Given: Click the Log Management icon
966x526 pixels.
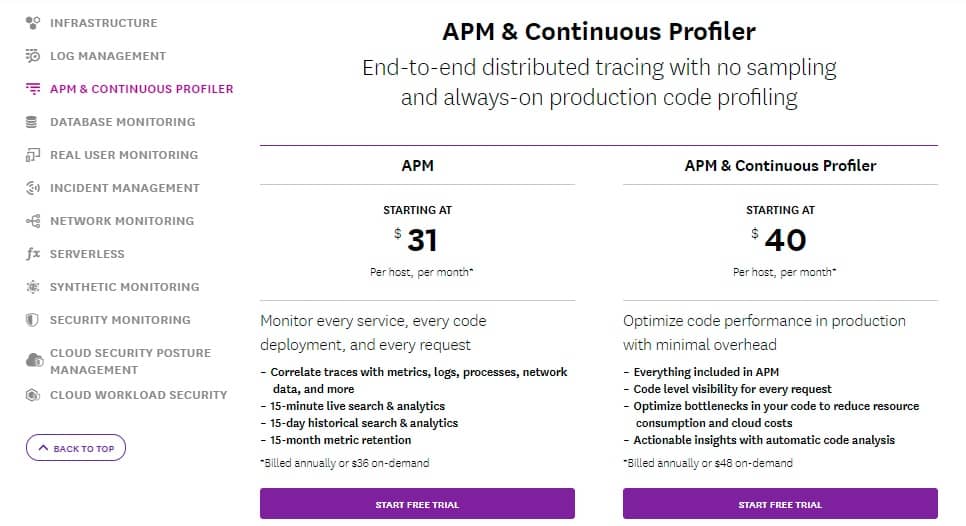Looking at the screenshot, I should pos(33,56).
